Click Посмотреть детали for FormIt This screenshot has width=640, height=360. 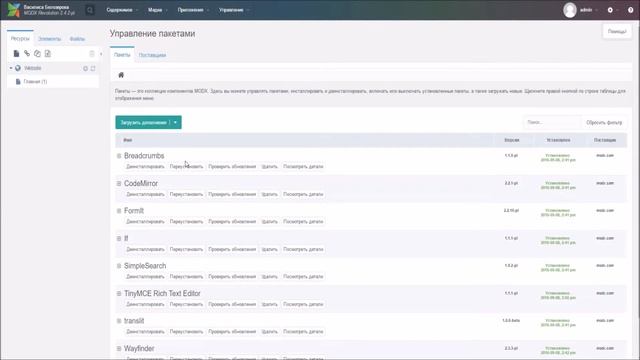tap(303, 222)
